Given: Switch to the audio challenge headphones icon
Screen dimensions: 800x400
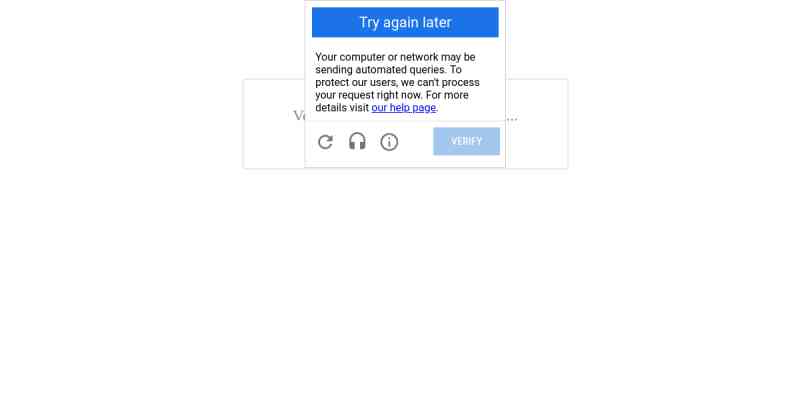Looking at the screenshot, I should [x=357, y=141].
